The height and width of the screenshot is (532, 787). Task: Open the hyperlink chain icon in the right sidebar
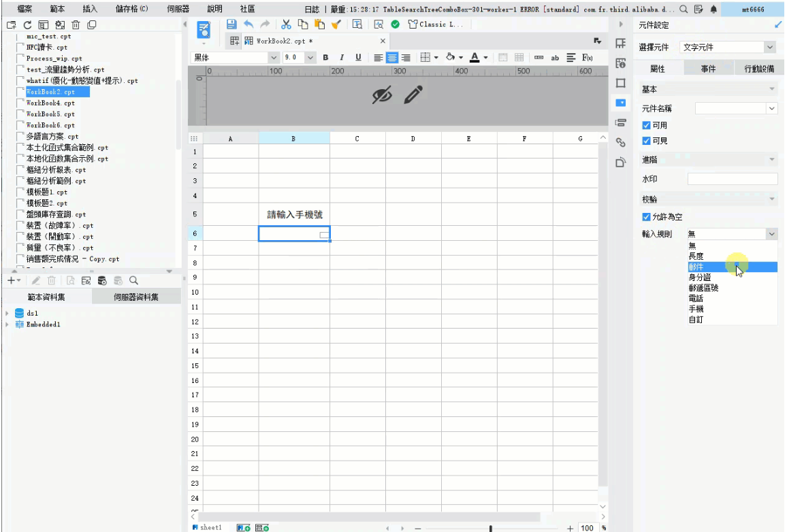point(621,142)
